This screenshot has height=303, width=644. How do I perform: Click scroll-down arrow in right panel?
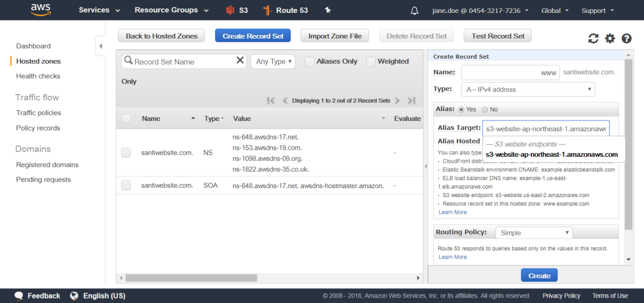click(x=628, y=259)
